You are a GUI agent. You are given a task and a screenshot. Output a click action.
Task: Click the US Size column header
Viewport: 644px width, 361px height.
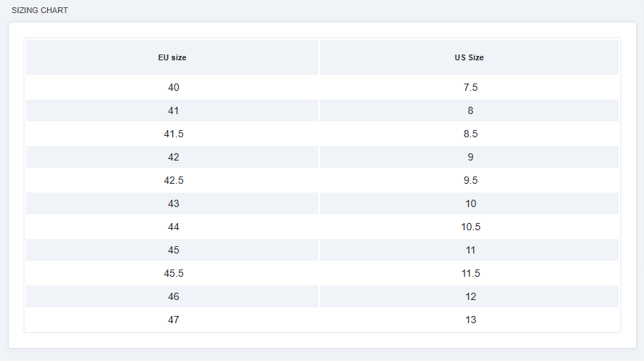click(x=470, y=57)
